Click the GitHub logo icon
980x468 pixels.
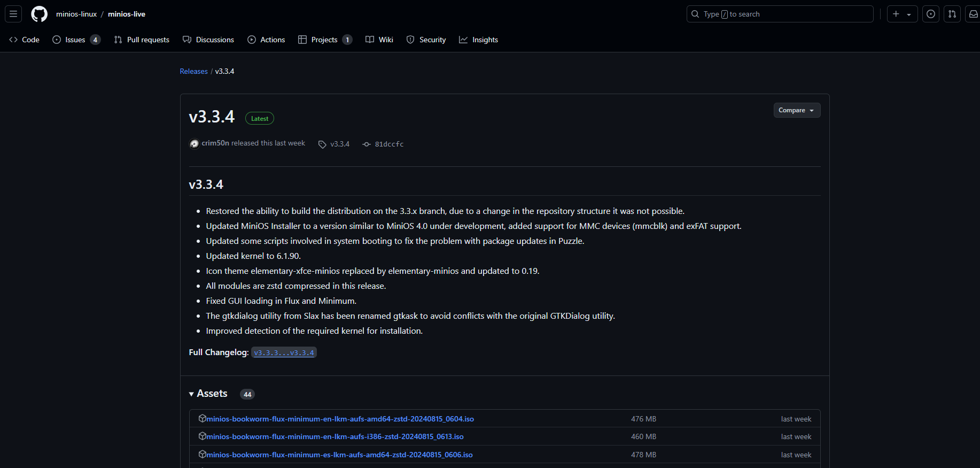pos(39,14)
